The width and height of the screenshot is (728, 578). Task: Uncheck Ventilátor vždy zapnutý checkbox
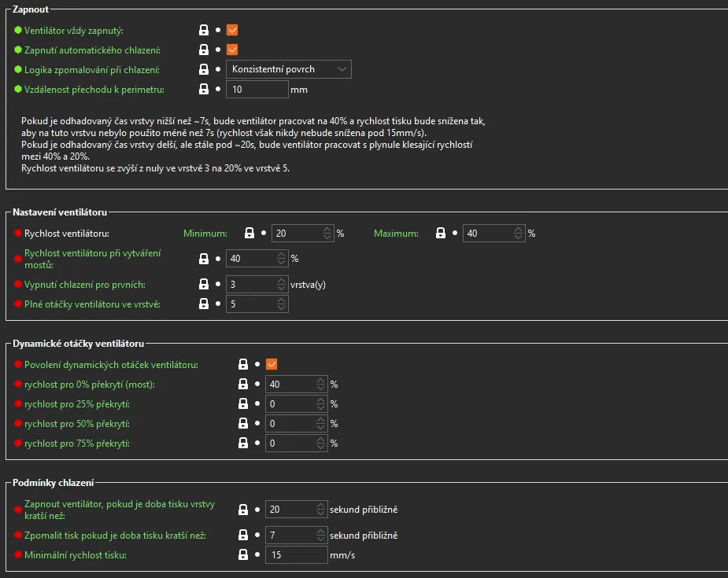pos(232,31)
